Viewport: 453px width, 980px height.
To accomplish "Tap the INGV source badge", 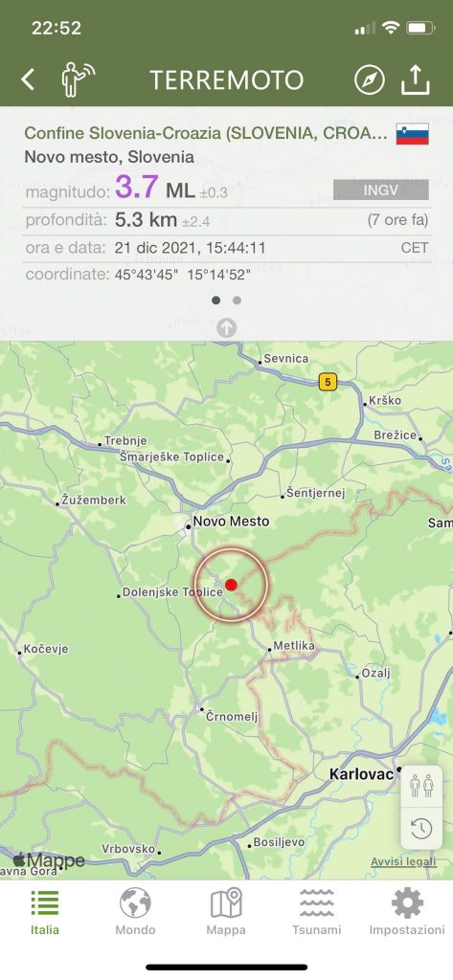I will pos(381,190).
